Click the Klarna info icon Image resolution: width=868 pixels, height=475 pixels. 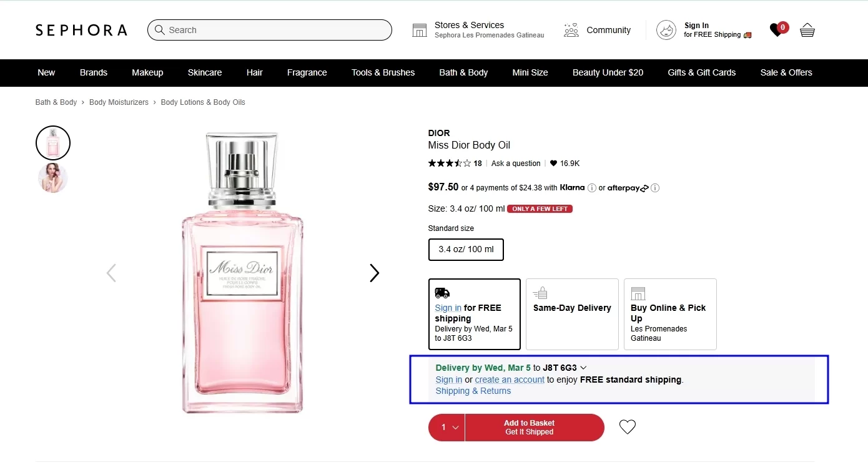(592, 188)
